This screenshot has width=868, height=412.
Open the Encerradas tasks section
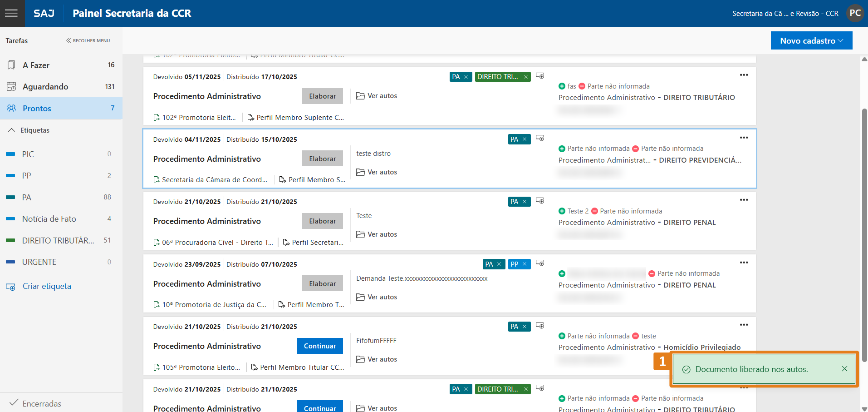click(x=42, y=403)
